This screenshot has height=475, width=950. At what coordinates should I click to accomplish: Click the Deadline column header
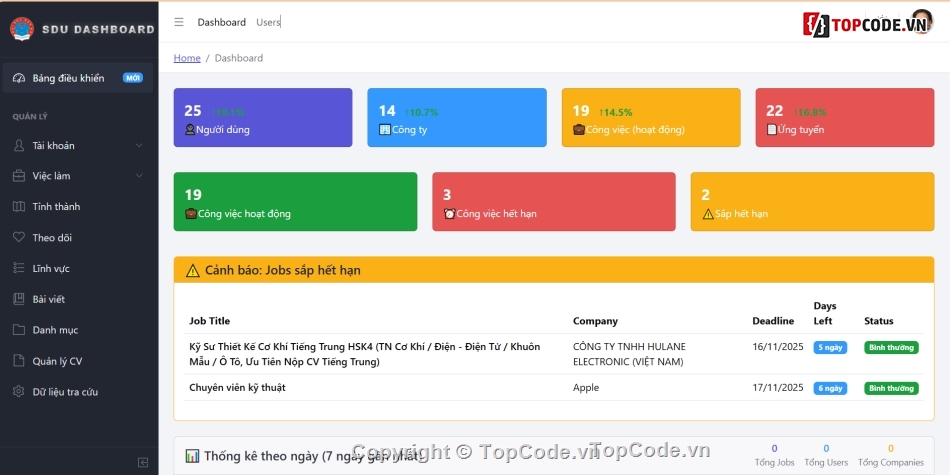point(773,321)
